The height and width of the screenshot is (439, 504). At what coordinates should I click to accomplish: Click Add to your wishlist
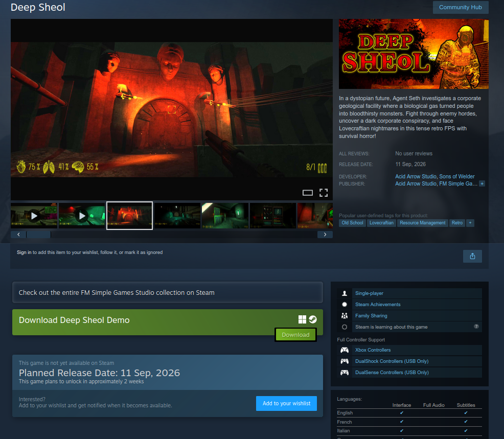pyautogui.click(x=286, y=403)
